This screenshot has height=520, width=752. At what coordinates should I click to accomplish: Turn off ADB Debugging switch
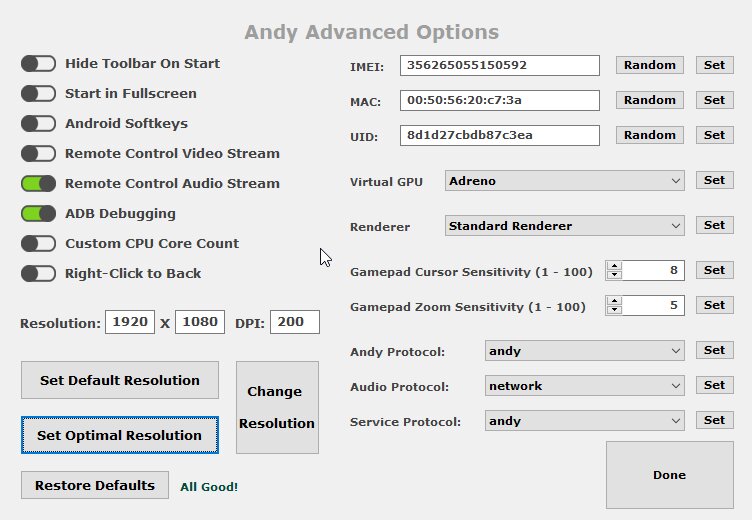click(38, 213)
